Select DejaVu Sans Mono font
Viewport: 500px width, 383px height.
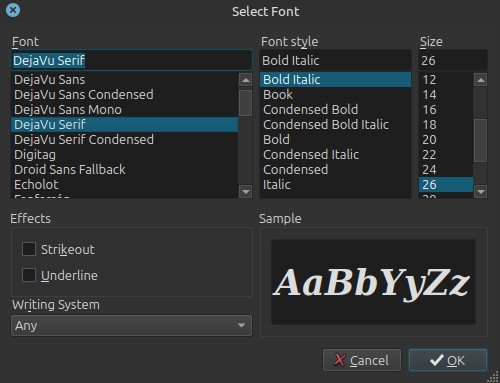[124, 110]
